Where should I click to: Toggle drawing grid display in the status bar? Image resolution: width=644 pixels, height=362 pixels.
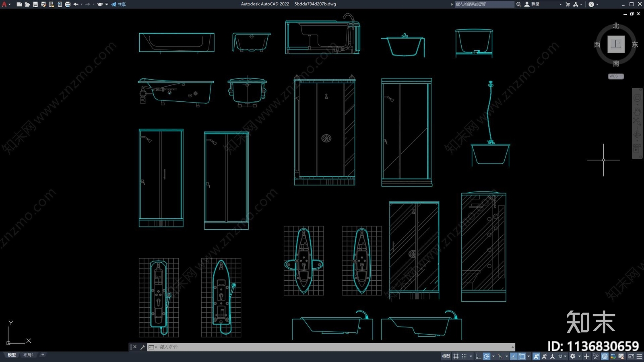tap(456, 356)
